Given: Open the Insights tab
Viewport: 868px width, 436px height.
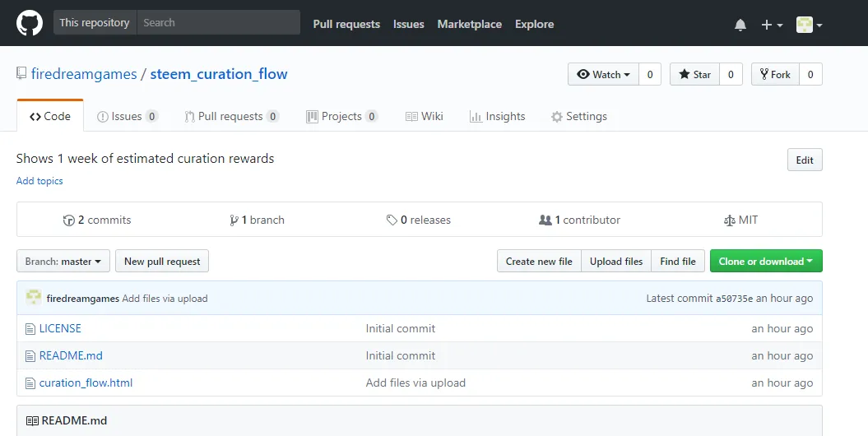Looking at the screenshot, I should click(x=497, y=116).
